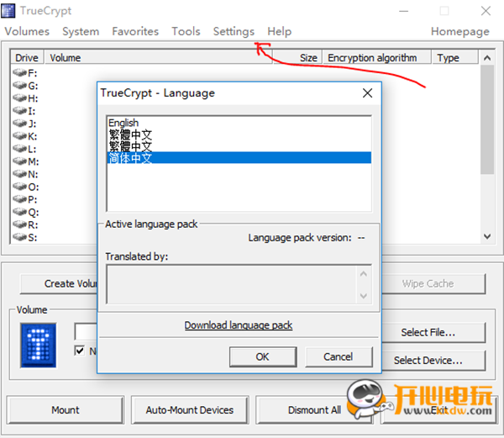The width and height of the screenshot is (504, 438).
Task: Click the Auto-Mount Devices button
Action: [190, 410]
